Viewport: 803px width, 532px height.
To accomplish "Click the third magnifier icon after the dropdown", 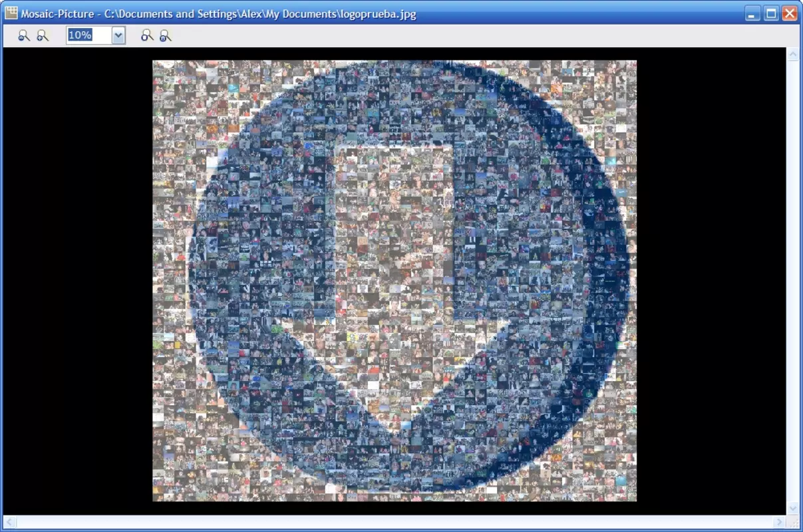I will tap(147, 36).
